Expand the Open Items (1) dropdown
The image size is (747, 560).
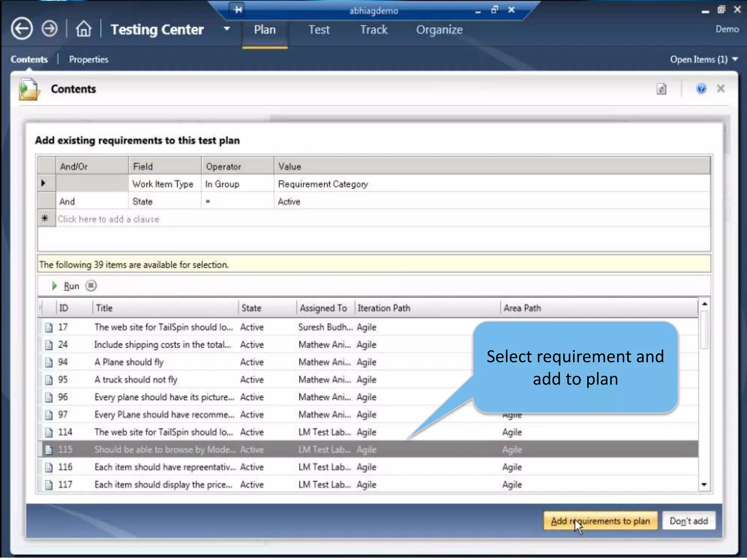(x=704, y=59)
